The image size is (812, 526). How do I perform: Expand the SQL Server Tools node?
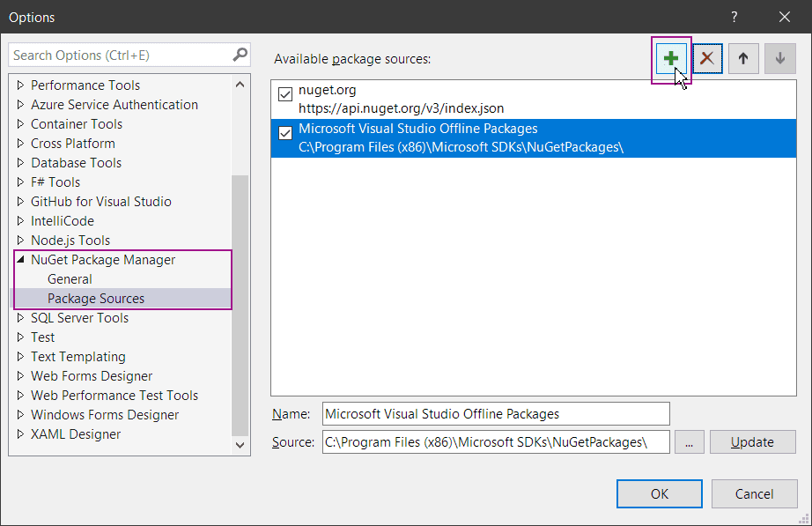21,318
